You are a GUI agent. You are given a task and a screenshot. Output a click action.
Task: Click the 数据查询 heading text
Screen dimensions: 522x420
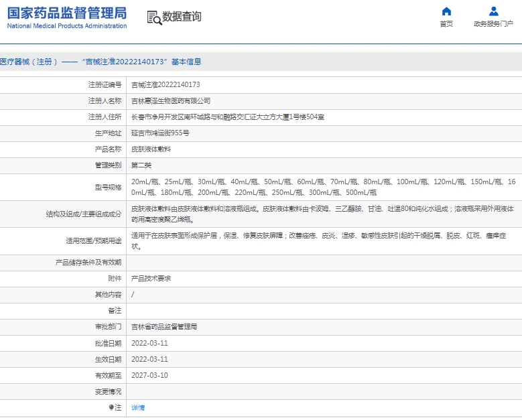pos(182,16)
